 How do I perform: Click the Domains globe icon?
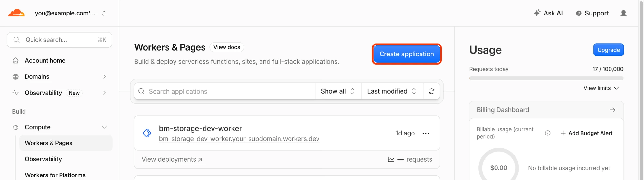(15, 76)
